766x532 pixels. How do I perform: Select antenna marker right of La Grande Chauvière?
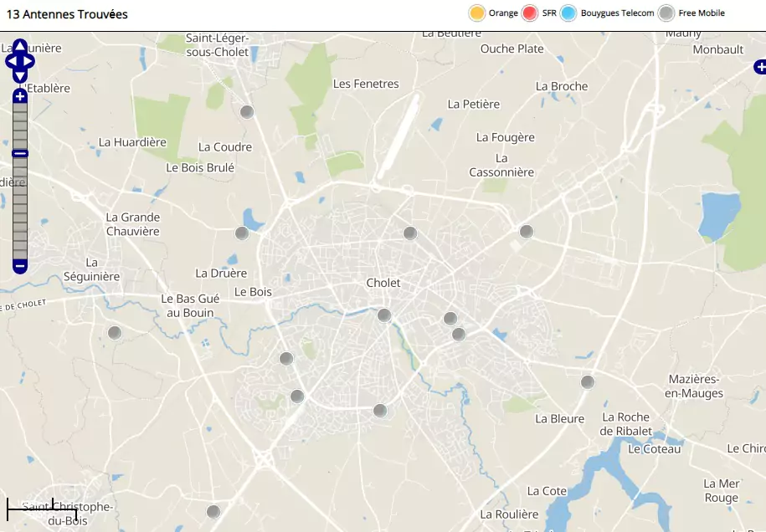click(x=242, y=233)
